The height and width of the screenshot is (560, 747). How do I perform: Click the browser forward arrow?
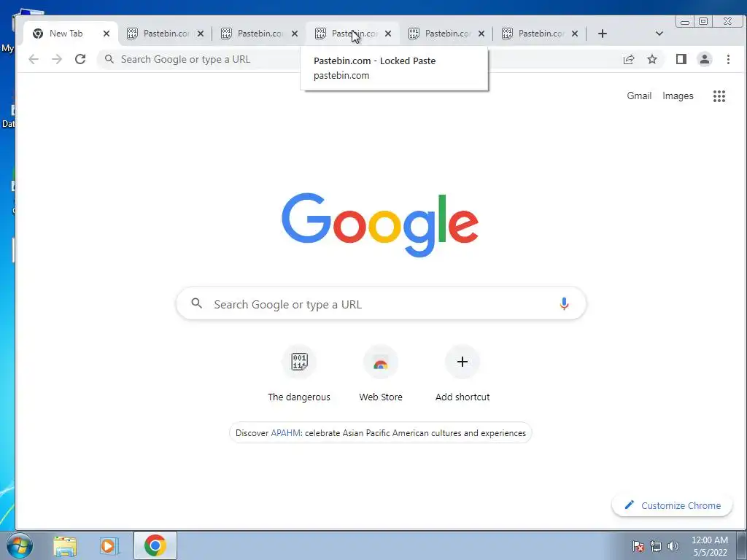[x=57, y=59]
